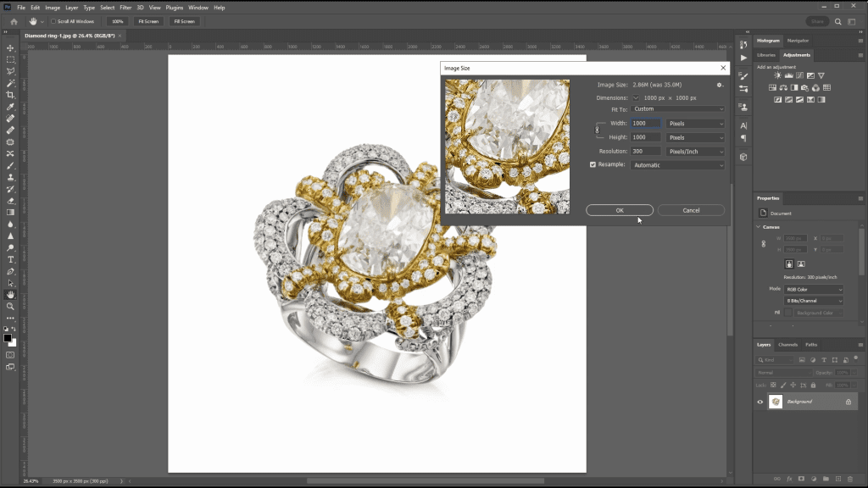Viewport: 868px width, 488px height.
Task: Click the Width input field
Action: 645,124
